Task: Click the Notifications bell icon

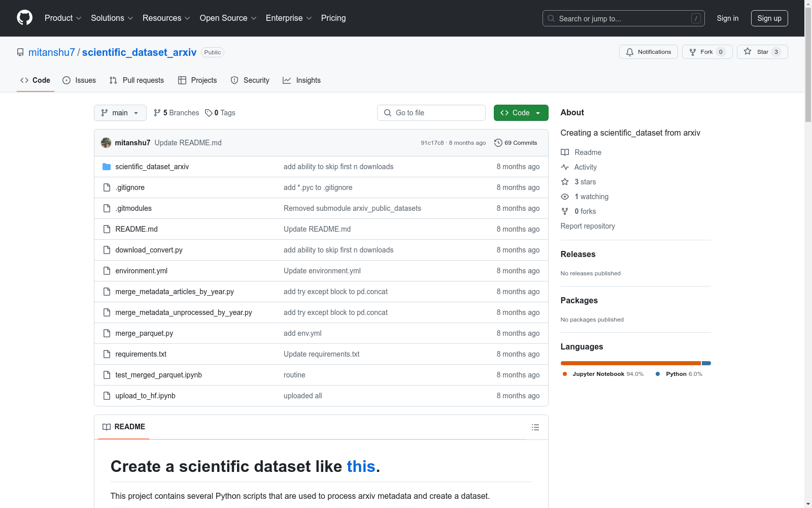Action: (x=630, y=52)
